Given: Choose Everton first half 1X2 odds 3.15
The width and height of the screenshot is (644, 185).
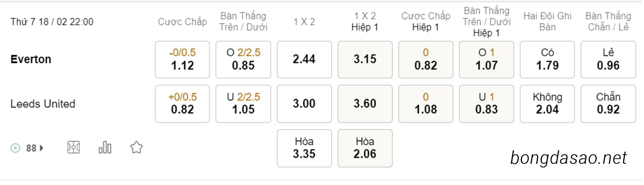Looking at the screenshot, I should click(365, 60).
